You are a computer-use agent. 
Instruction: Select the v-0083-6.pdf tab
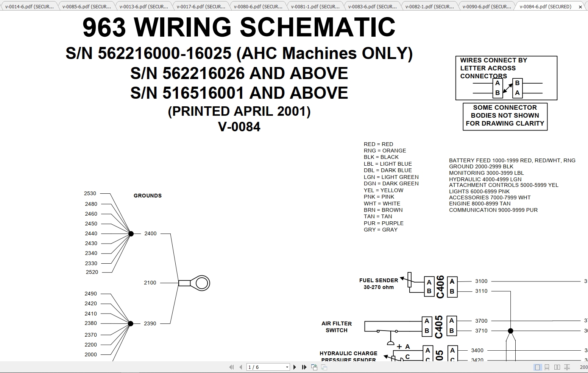tap(373, 6)
